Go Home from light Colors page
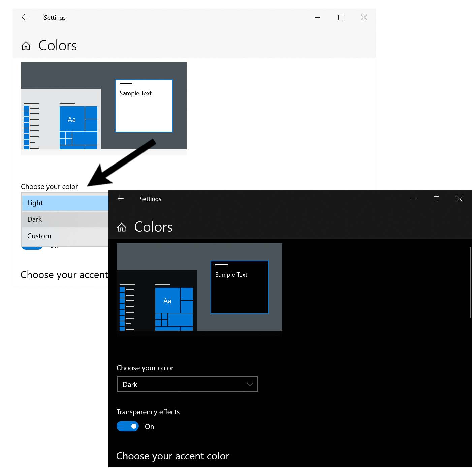The width and height of the screenshot is (476, 475). tap(26, 46)
